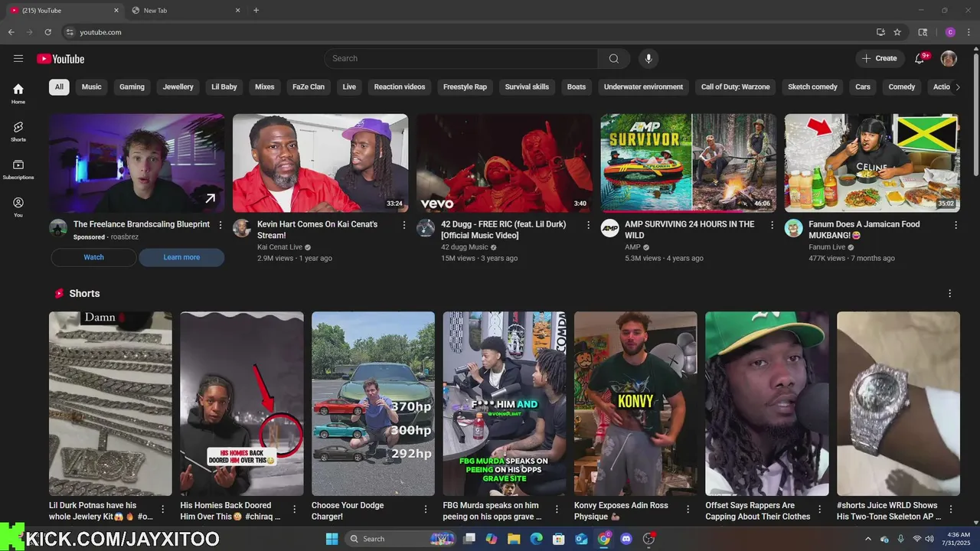Select the Reaction videos chip
Image resolution: width=980 pixels, height=551 pixels.
pyautogui.click(x=400, y=86)
